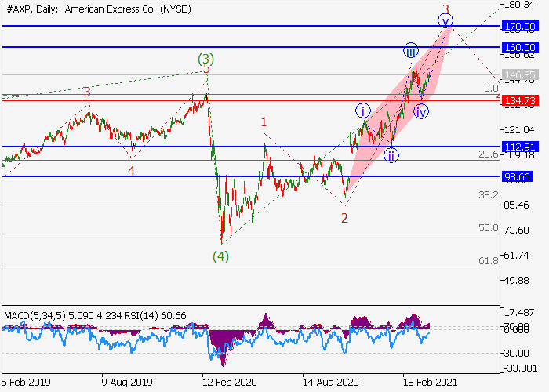
Task: Click the 73.60 price axis value
Action: pyautogui.click(x=516, y=230)
